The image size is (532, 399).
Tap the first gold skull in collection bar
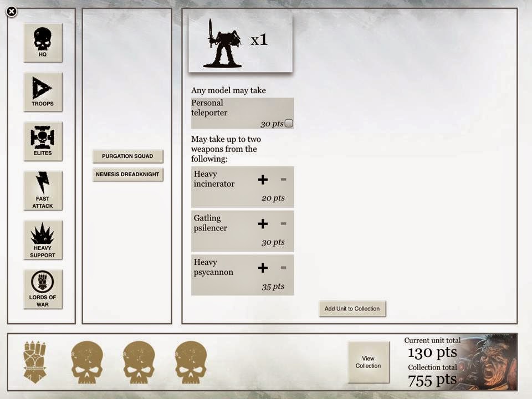[x=87, y=362]
